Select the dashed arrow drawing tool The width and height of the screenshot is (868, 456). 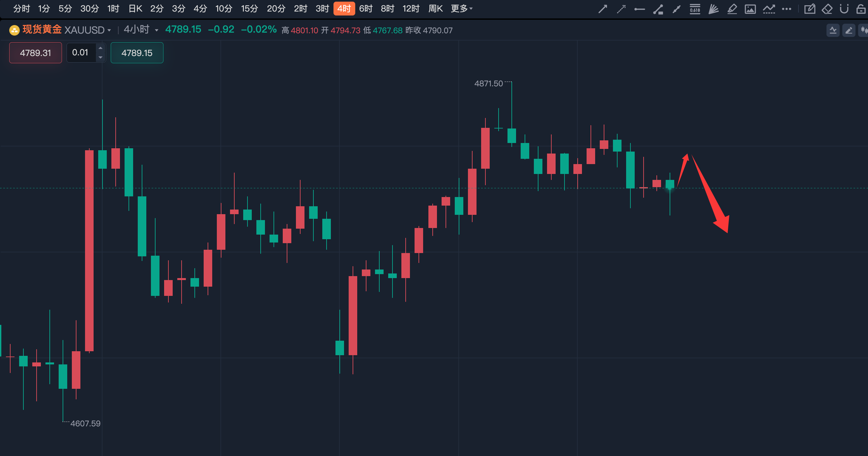click(621, 9)
